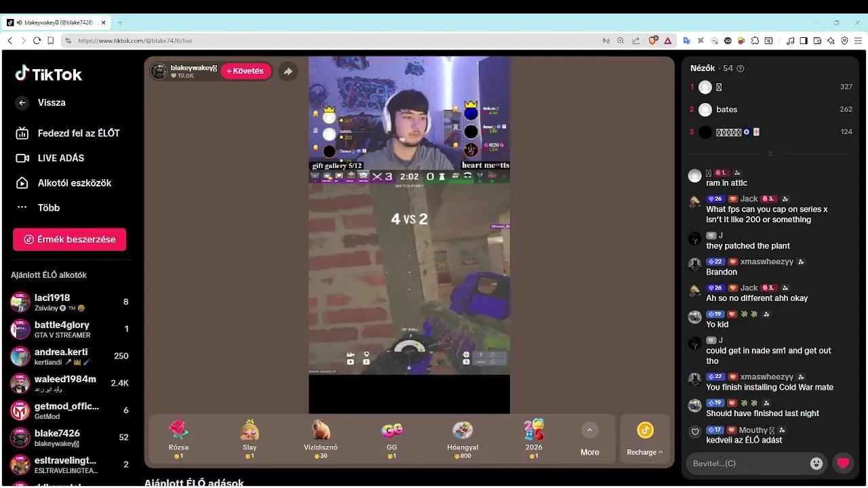Viewport: 868px width, 488px height.
Task: Open Fedezd fel az ÉLŐT
Action: point(68,134)
